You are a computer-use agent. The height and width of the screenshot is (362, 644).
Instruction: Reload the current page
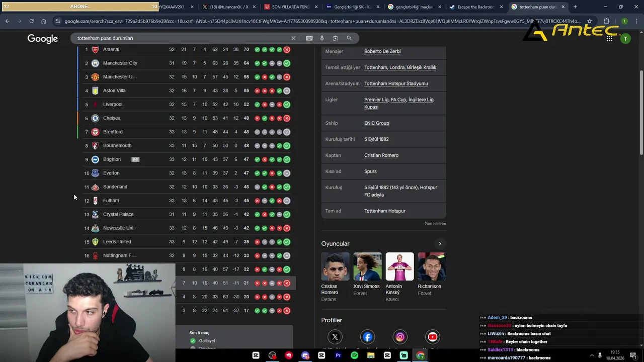(31, 21)
